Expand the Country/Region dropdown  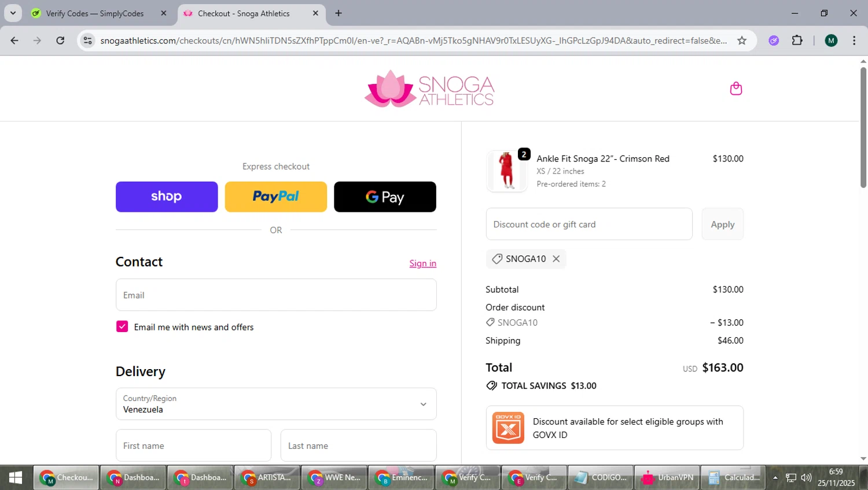(276, 404)
